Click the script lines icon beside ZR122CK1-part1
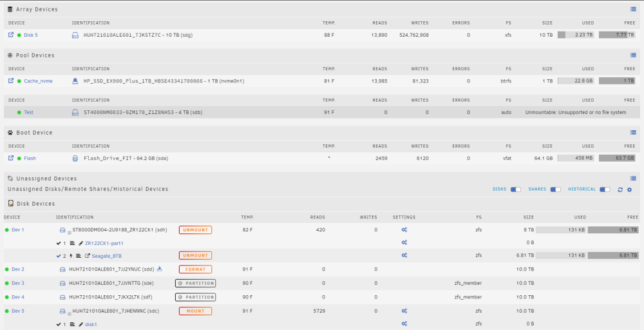The height and width of the screenshot is (330, 644). 72,243
